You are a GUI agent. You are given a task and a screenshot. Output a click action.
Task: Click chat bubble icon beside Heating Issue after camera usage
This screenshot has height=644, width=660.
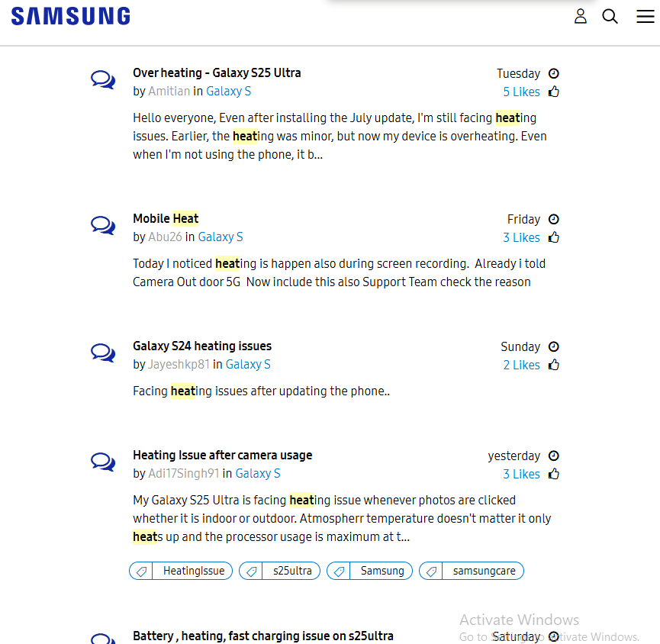[103, 462]
